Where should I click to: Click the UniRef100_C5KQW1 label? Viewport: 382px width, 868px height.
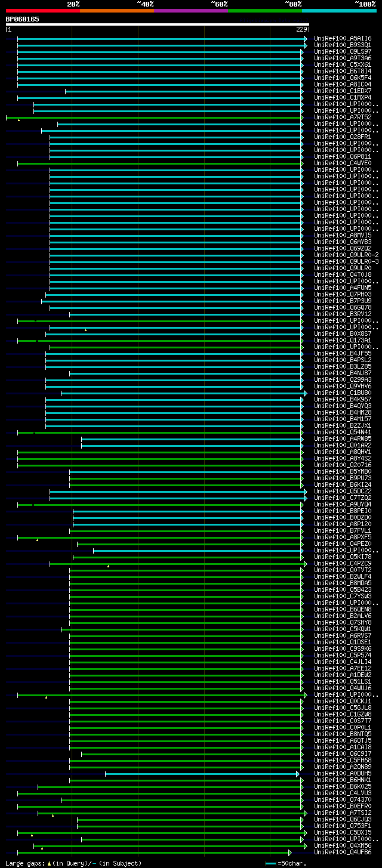[343, 629]
